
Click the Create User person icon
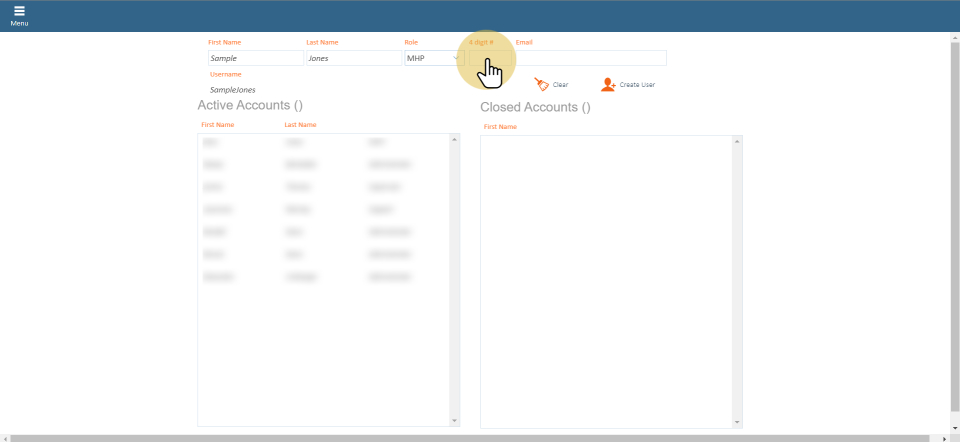pyautogui.click(x=608, y=85)
